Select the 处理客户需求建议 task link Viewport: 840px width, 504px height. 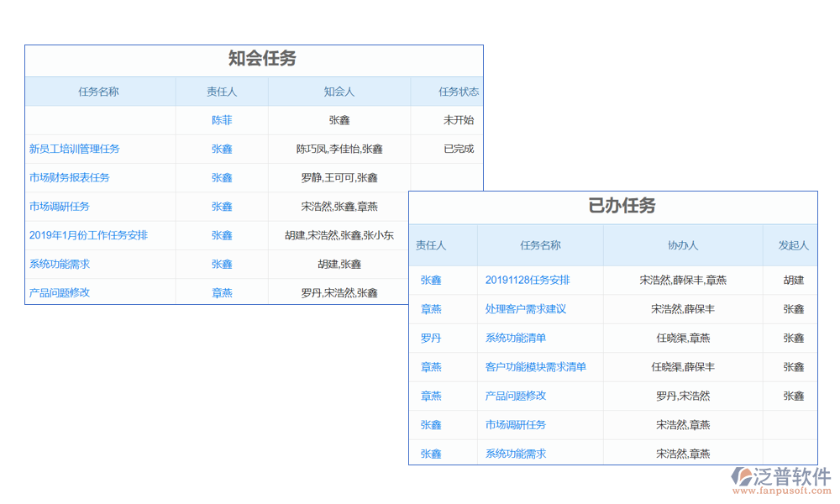[525, 309]
